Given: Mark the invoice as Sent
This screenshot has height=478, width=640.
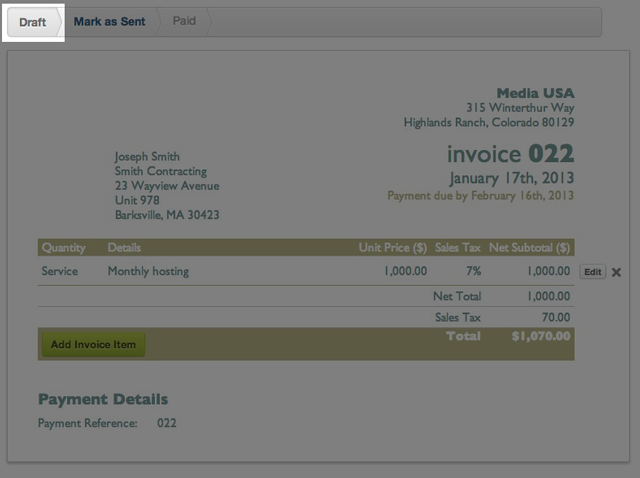Looking at the screenshot, I should (x=109, y=22).
